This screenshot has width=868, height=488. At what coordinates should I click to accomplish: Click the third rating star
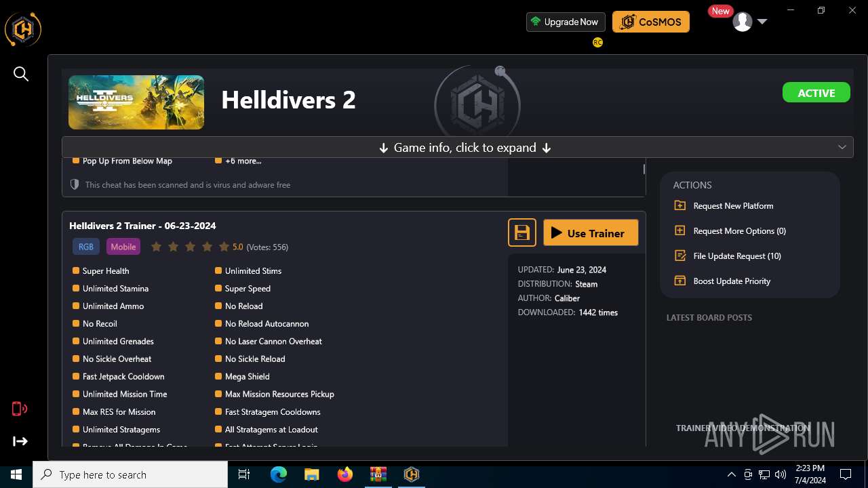coord(190,247)
